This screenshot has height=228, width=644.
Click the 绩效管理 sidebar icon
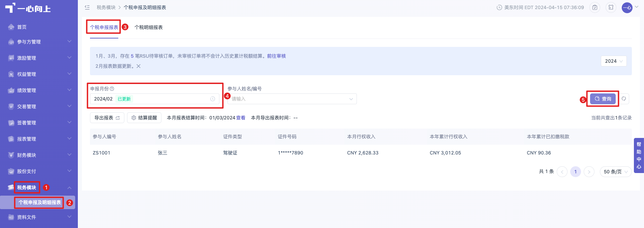click(x=11, y=90)
